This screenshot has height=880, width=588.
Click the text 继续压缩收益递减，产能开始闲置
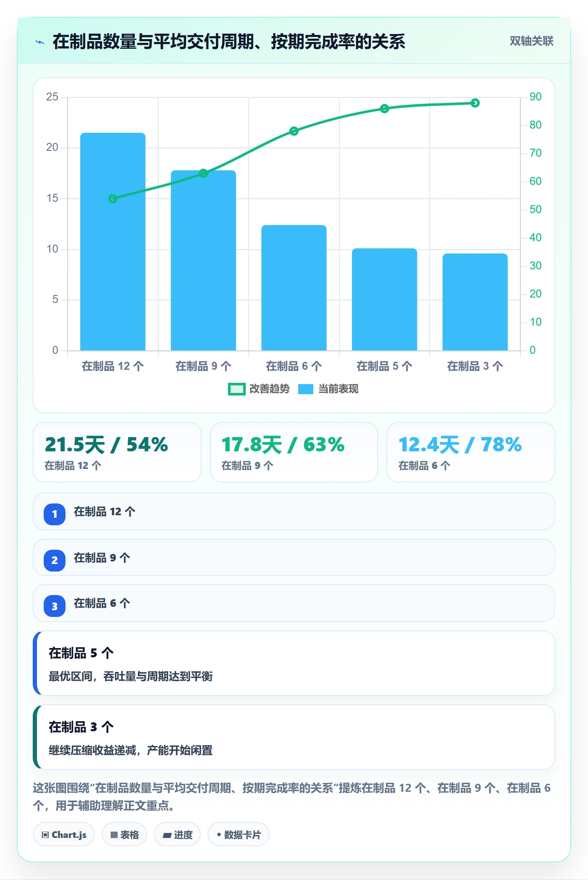click(x=131, y=751)
